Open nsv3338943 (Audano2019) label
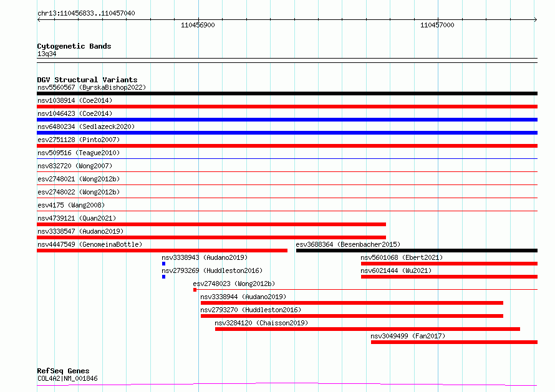 pyautogui.click(x=205, y=257)
